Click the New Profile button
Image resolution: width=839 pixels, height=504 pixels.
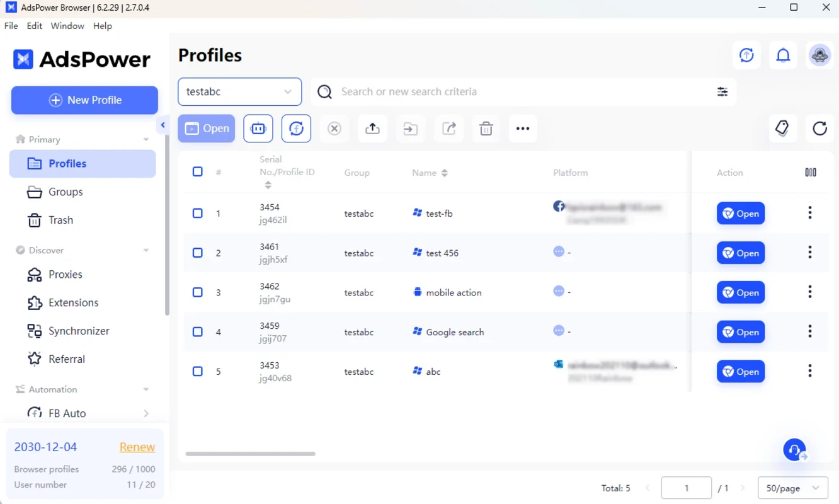click(x=84, y=100)
